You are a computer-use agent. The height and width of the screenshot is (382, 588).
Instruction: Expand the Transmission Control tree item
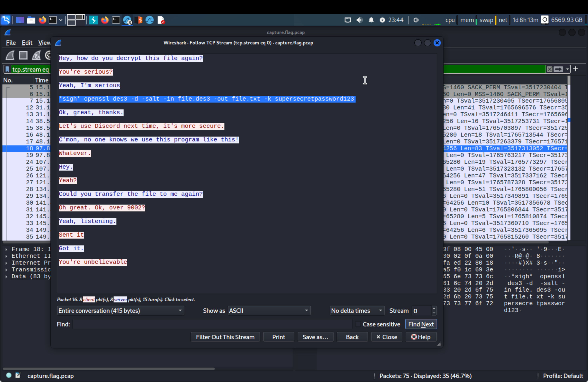click(x=6, y=270)
